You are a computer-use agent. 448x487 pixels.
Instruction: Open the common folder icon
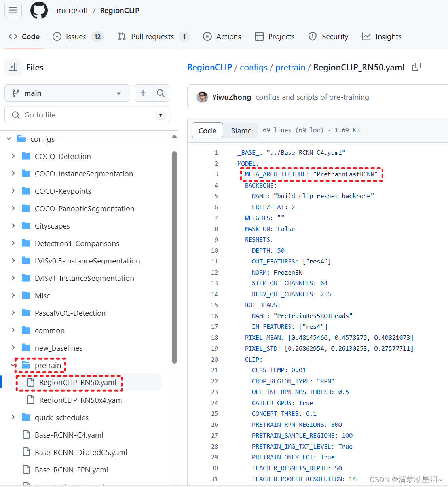(26, 330)
